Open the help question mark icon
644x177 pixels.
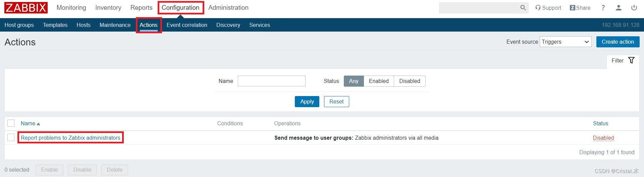point(603,8)
